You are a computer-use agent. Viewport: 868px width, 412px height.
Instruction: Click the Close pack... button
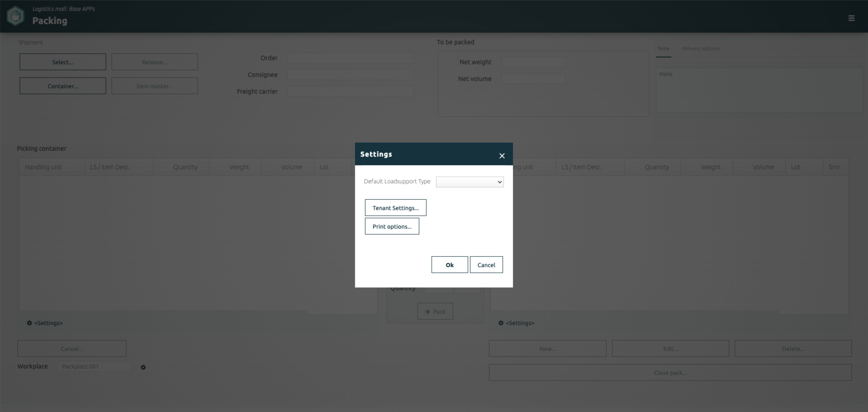[x=670, y=373]
